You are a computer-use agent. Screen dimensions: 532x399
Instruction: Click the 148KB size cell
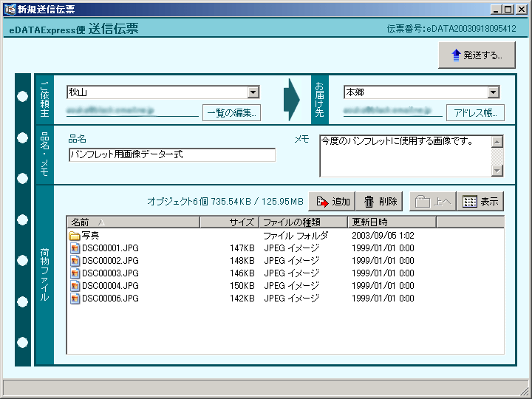pos(242,261)
